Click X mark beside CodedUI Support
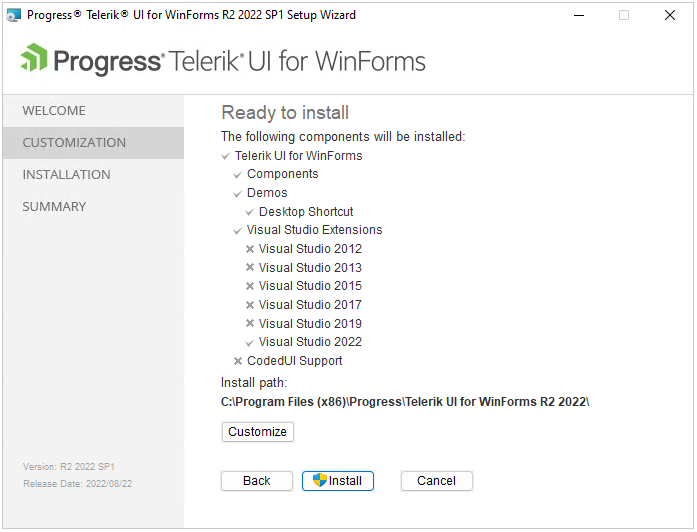This screenshot has height=532, width=697. point(238,361)
